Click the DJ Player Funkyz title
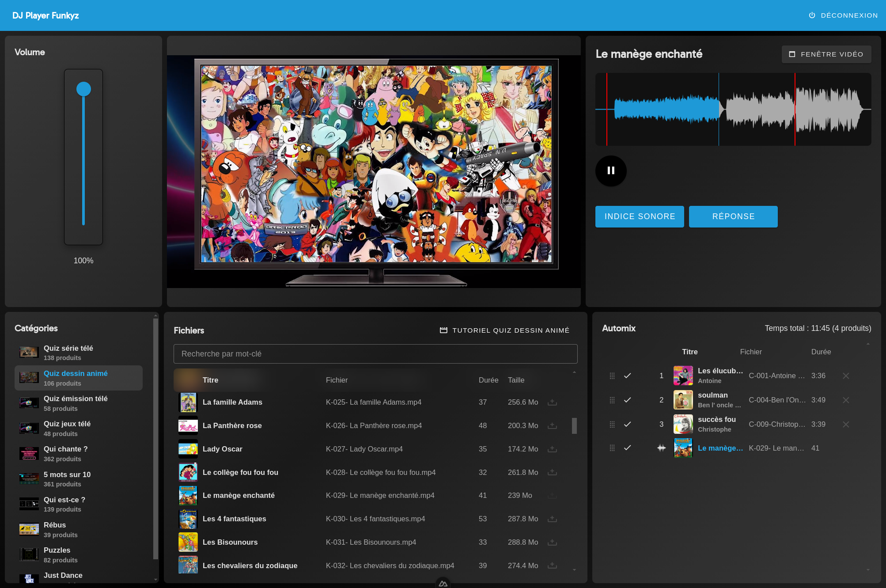This screenshot has width=886, height=588. [45, 15]
